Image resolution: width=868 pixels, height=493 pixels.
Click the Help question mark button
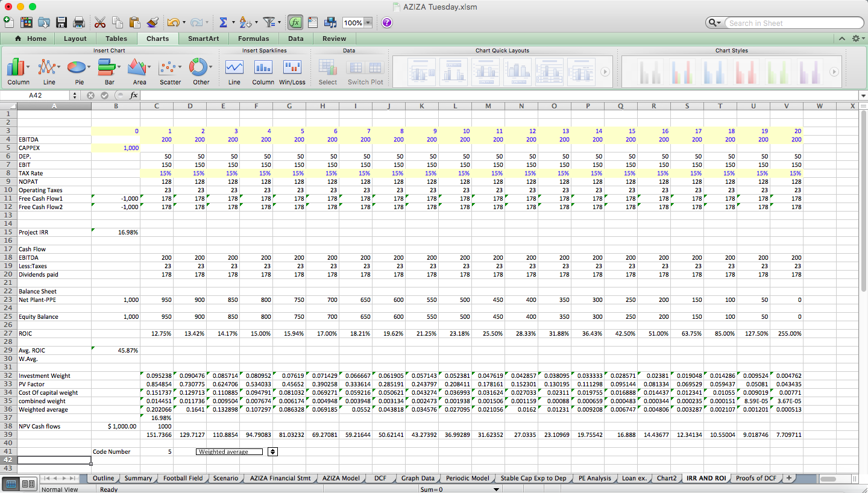pos(386,22)
